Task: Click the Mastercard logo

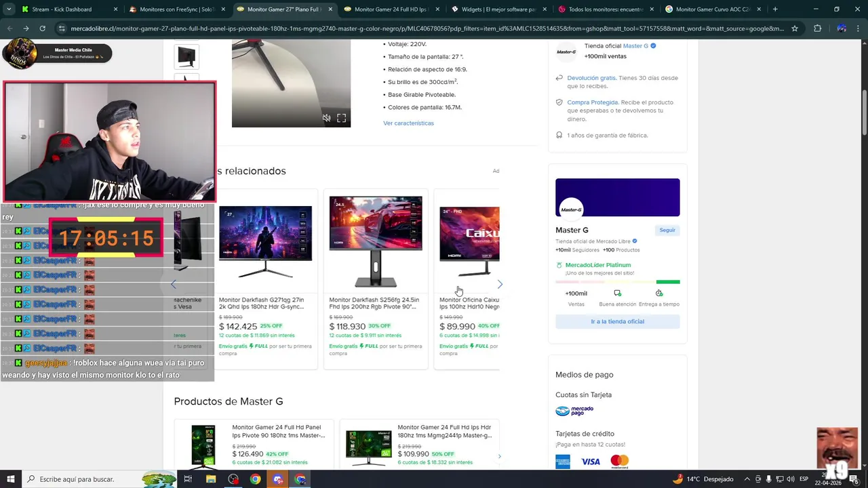Action: point(619,462)
